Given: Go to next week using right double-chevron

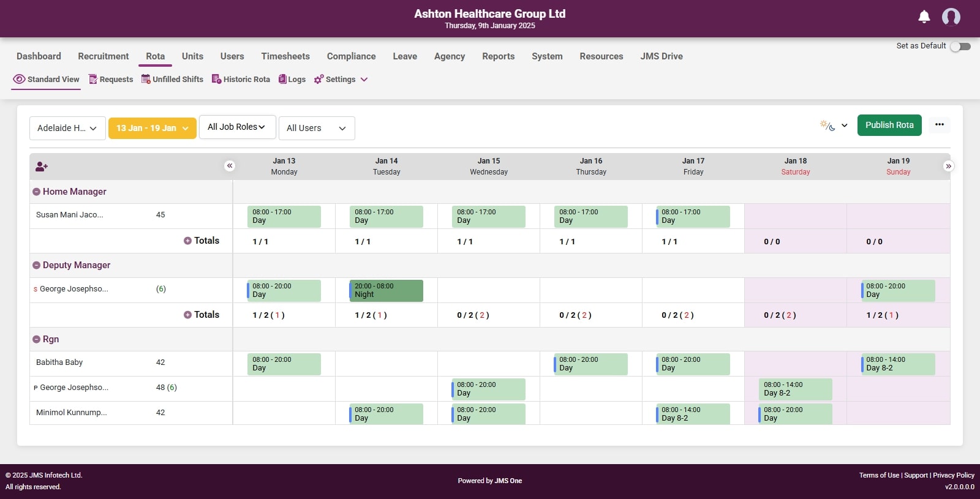Looking at the screenshot, I should click(x=948, y=166).
